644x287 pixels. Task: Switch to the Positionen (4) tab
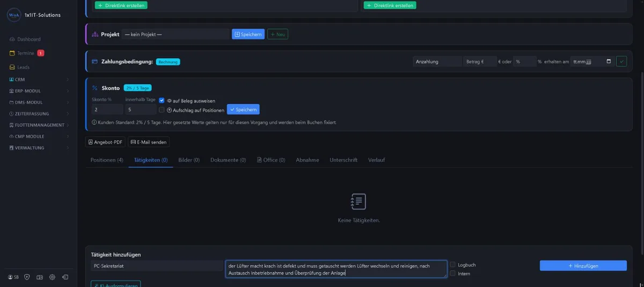pyautogui.click(x=107, y=160)
